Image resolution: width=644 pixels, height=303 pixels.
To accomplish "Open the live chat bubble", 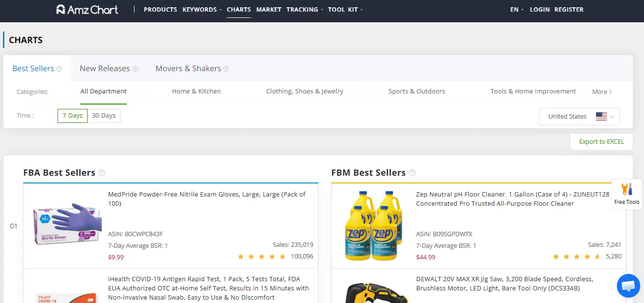I will (x=628, y=286).
